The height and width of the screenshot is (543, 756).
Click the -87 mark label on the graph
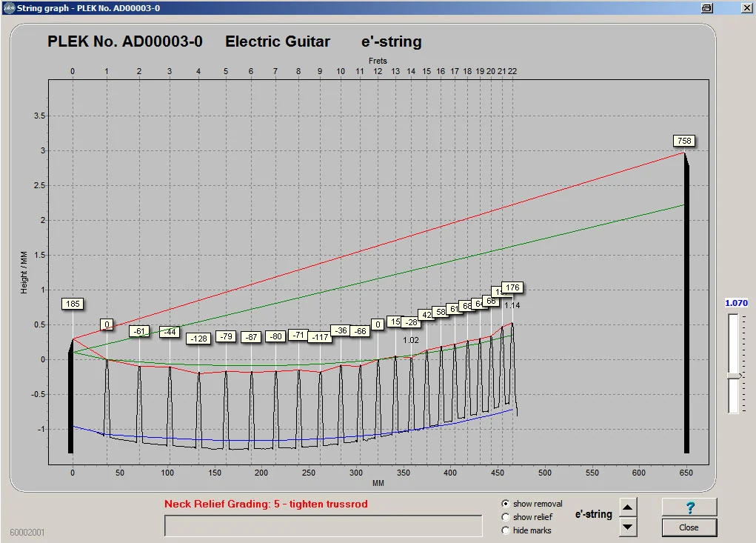251,337
